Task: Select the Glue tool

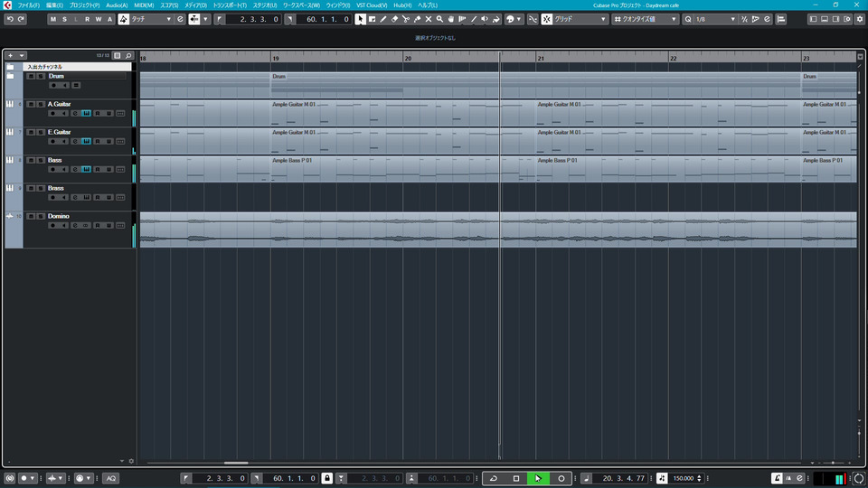Action: tap(418, 19)
